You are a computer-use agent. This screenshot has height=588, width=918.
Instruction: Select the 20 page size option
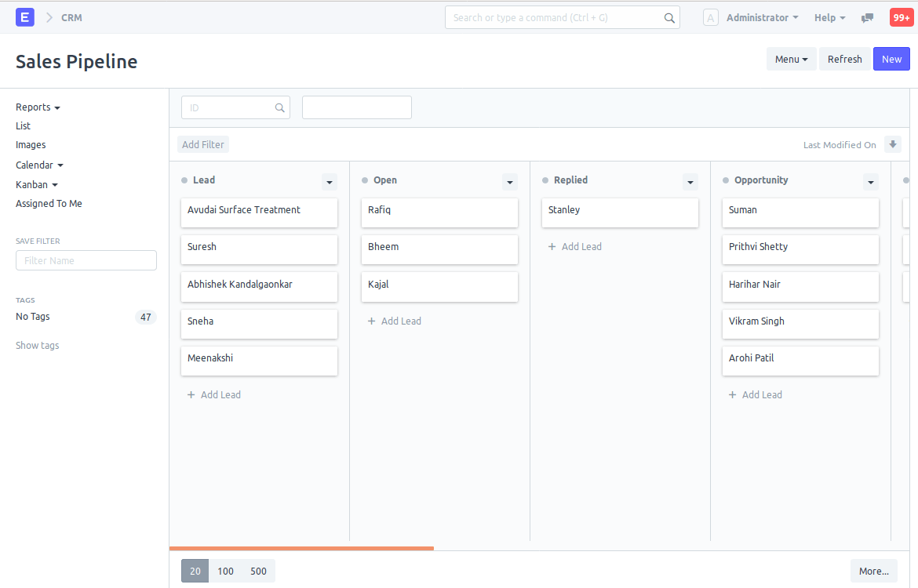[x=195, y=571]
